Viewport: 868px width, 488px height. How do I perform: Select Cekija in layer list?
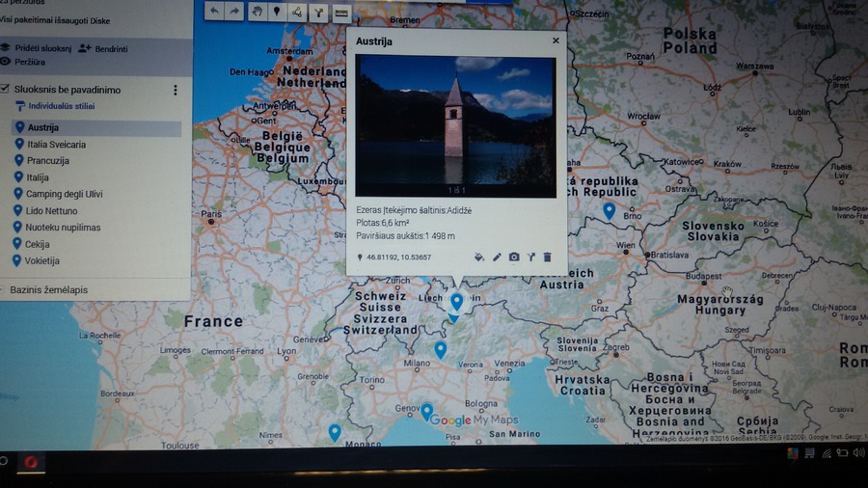click(x=37, y=244)
